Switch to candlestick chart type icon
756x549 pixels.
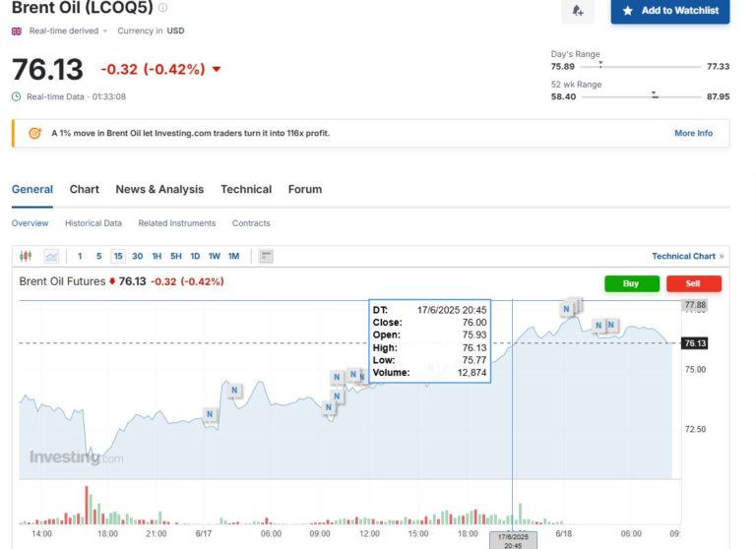(26, 256)
